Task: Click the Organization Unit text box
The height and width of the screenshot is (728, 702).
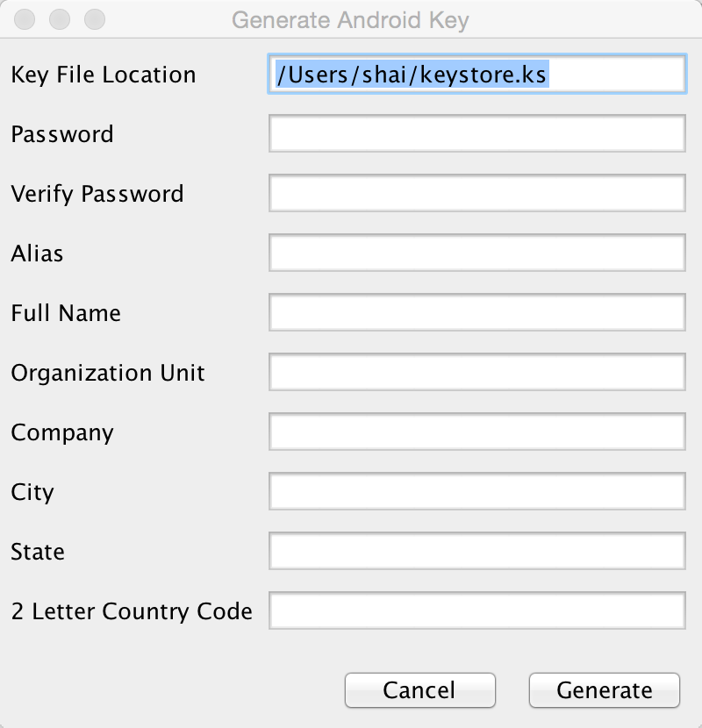Action: pyautogui.click(x=476, y=372)
